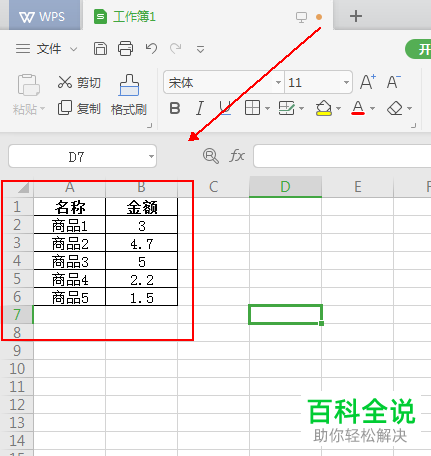The width and height of the screenshot is (431, 456).
Task: Toggle italic formatting
Action: click(200, 108)
